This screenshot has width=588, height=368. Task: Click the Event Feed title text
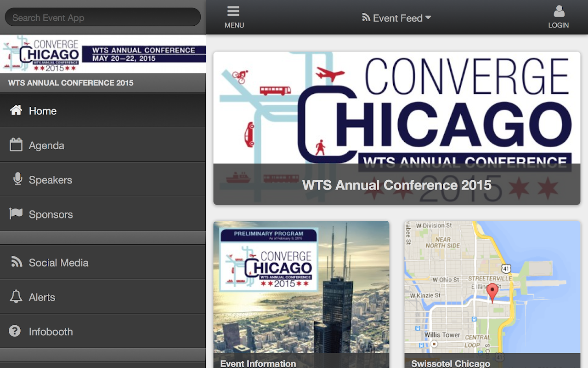(x=398, y=18)
